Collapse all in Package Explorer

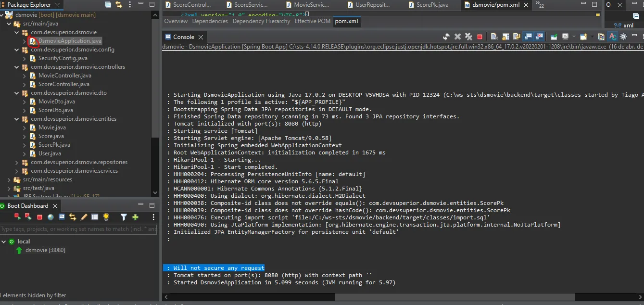(108, 5)
